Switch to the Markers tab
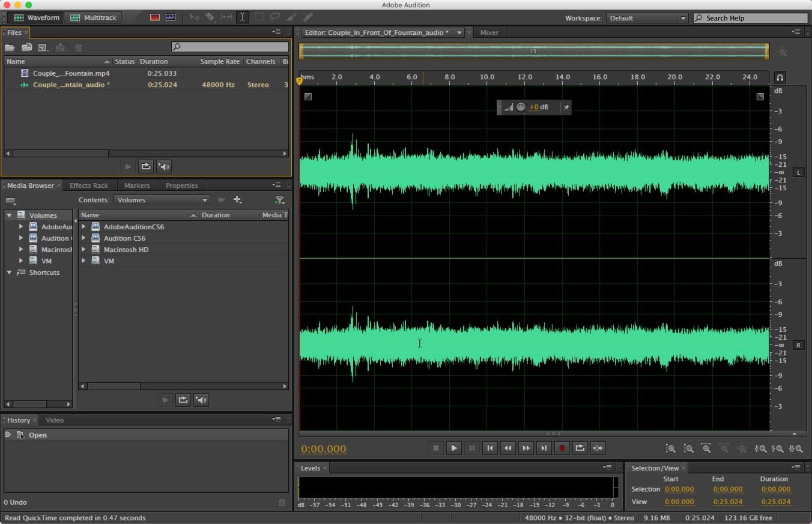This screenshot has width=812, height=524. pos(137,185)
